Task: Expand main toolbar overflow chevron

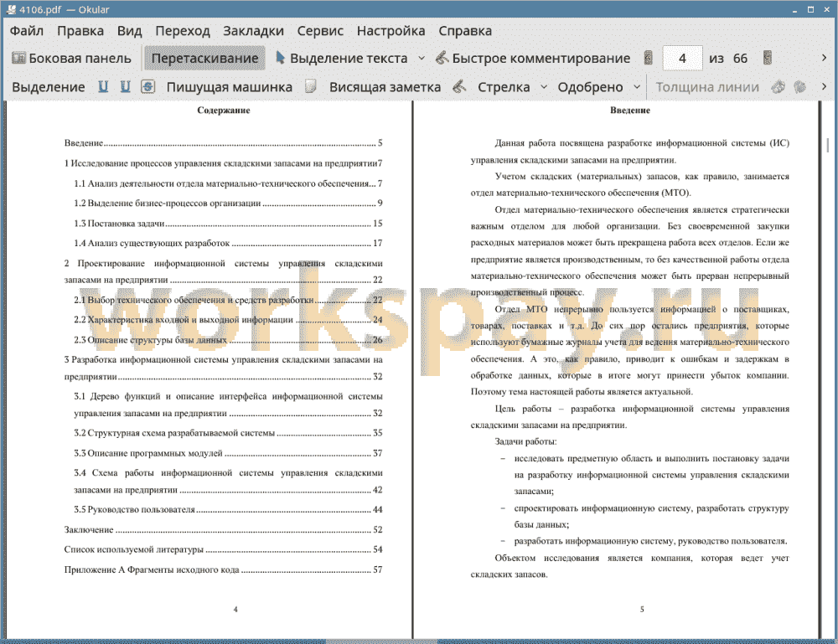Action: click(x=824, y=59)
